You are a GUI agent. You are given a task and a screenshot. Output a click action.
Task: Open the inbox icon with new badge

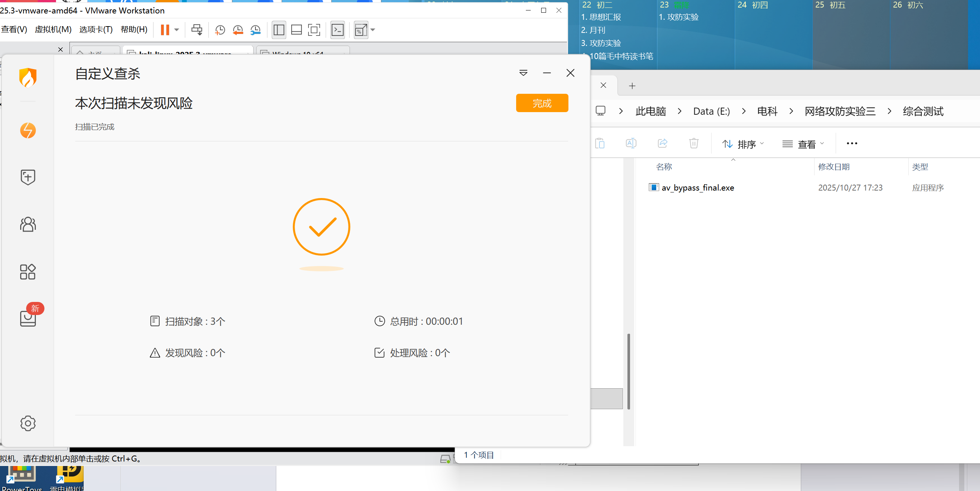[28, 318]
